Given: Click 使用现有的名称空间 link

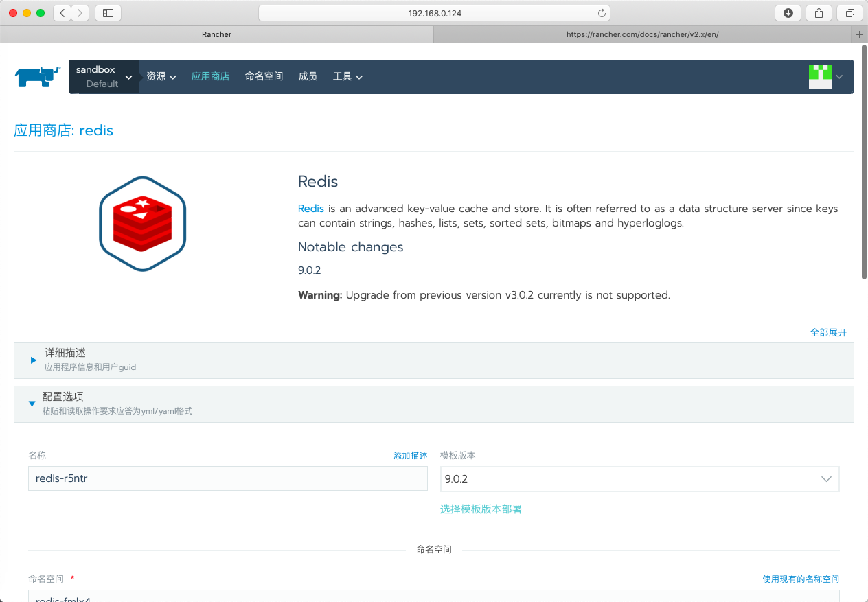Looking at the screenshot, I should 801,579.
